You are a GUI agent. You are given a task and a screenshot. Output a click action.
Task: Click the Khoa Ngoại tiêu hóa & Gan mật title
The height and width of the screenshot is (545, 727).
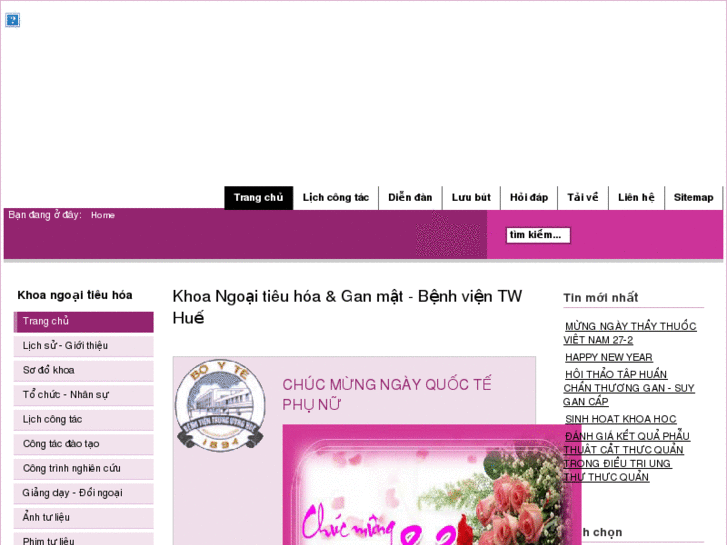coord(347,307)
